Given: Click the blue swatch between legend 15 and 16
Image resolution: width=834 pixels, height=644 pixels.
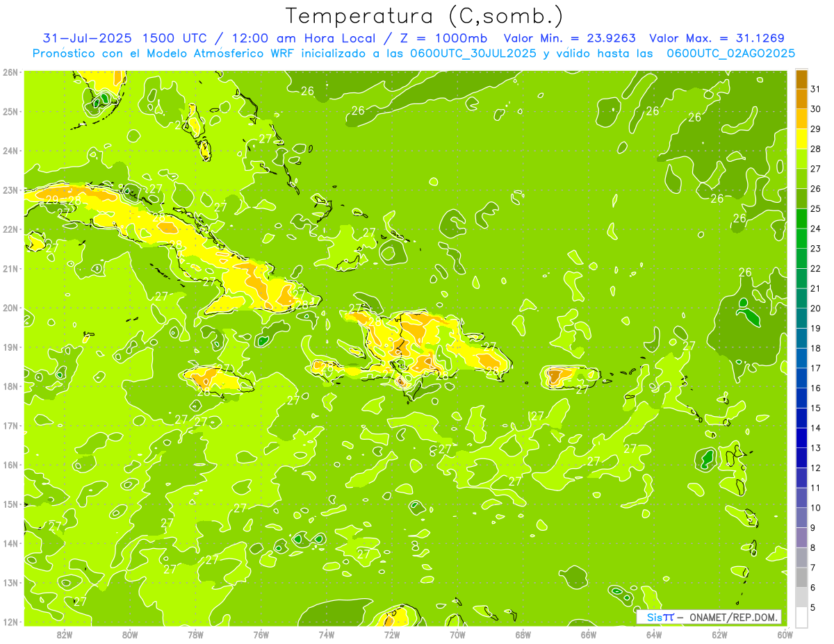Looking at the screenshot, I should (x=801, y=398).
